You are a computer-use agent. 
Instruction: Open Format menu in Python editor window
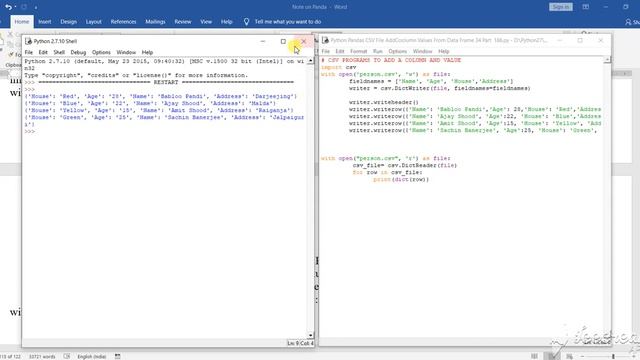click(x=359, y=51)
